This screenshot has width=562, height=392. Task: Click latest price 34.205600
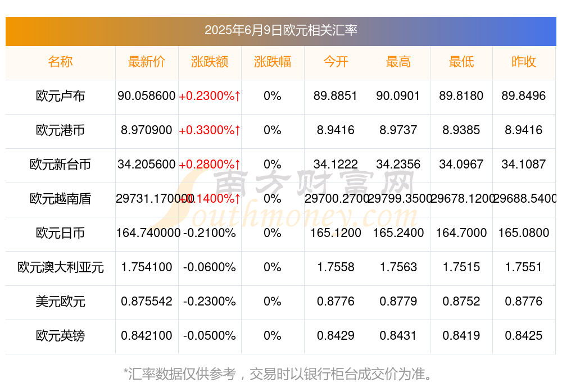pyautogui.click(x=147, y=164)
